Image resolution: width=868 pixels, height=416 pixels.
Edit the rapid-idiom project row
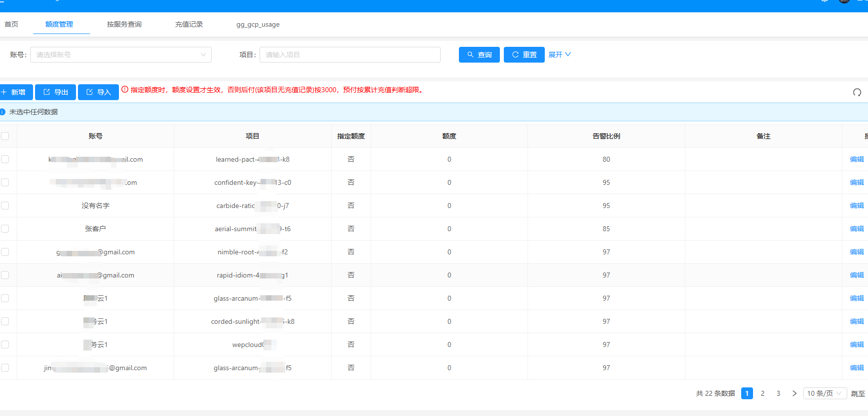coord(857,275)
